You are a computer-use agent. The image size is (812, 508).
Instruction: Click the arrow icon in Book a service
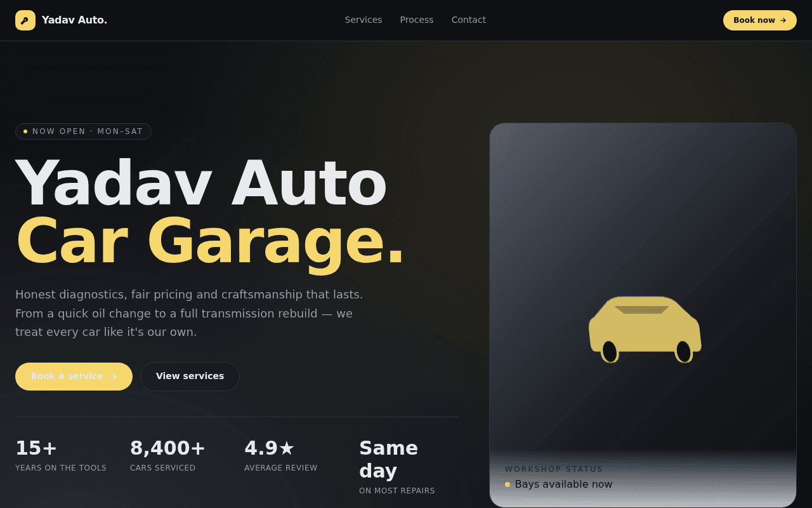click(114, 377)
